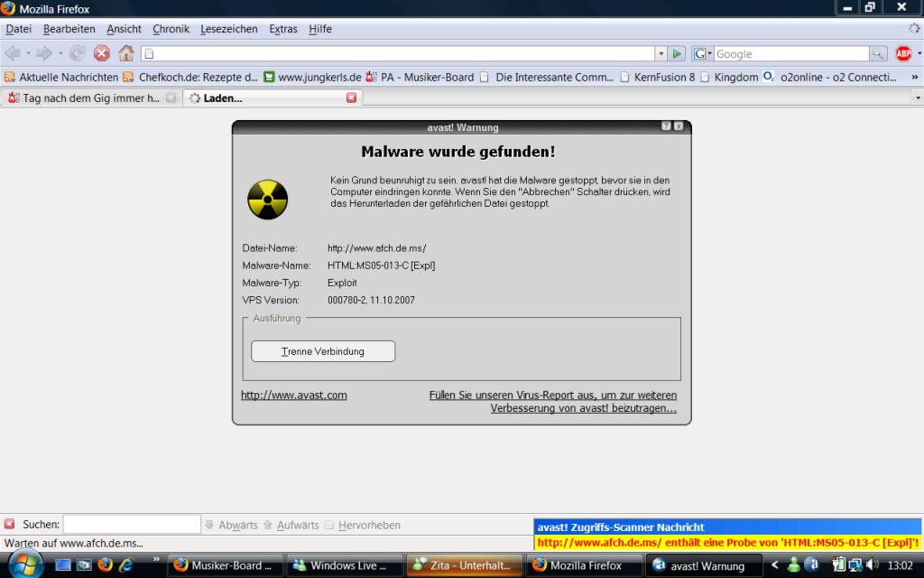Open the PA - Musiker-Board bookmark
924x578 pixels.
click(x=420, y=77)
